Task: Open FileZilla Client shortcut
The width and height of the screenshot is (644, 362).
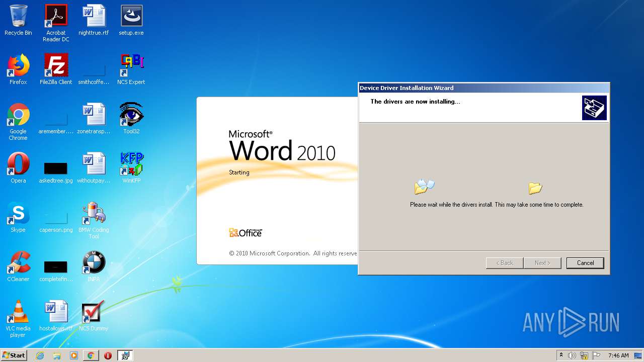Action: click(x=56, y=69)
